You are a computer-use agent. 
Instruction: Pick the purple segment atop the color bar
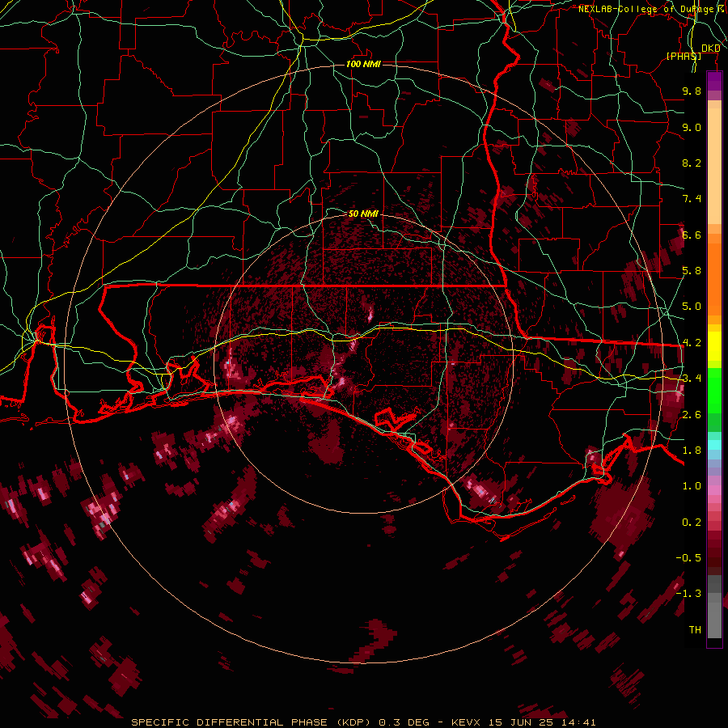714,81
